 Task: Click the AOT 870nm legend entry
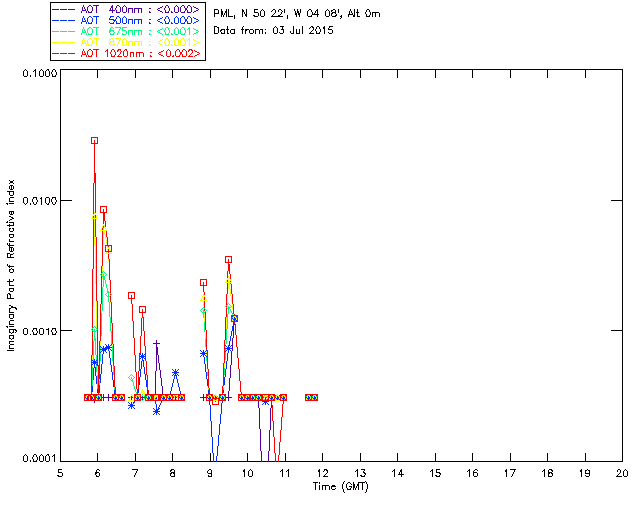pos(127,42)
